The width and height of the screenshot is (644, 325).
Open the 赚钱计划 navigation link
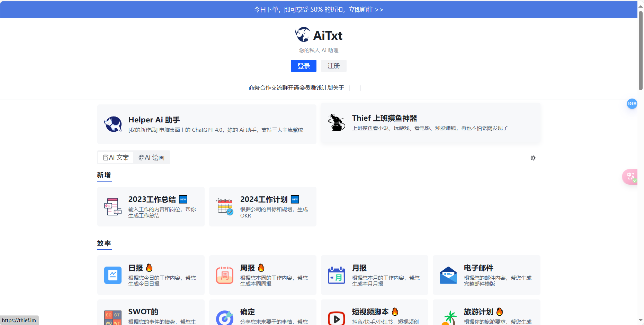coord(320,88)
